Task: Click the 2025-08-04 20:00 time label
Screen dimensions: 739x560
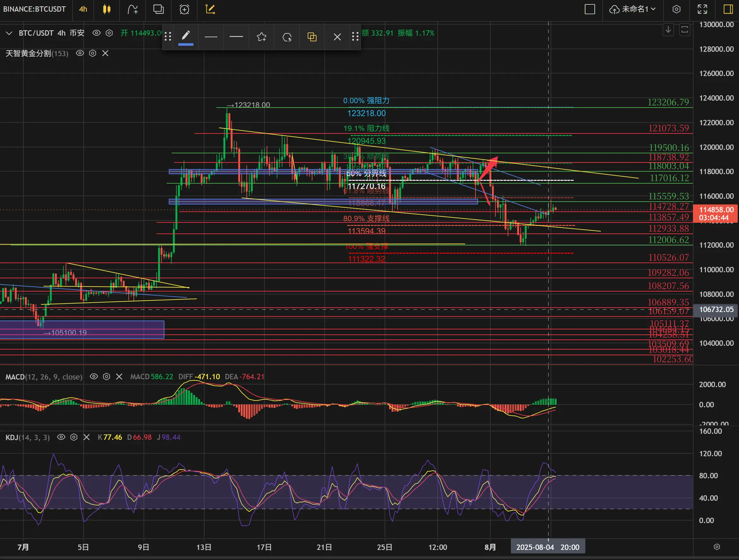Action: [548, 547]
